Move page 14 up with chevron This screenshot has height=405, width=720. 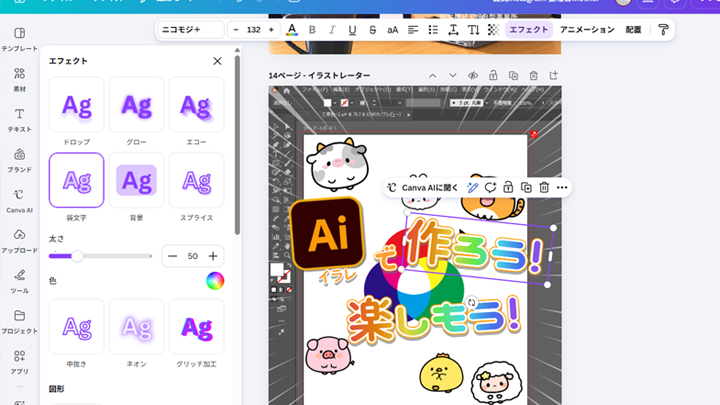(x=433, y=75)
